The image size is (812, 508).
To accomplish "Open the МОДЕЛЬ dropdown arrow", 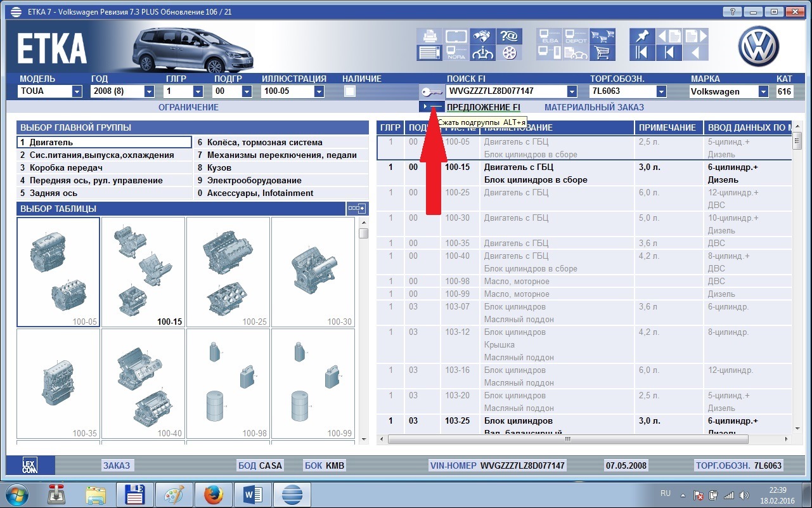I will [x=77, y=91].
